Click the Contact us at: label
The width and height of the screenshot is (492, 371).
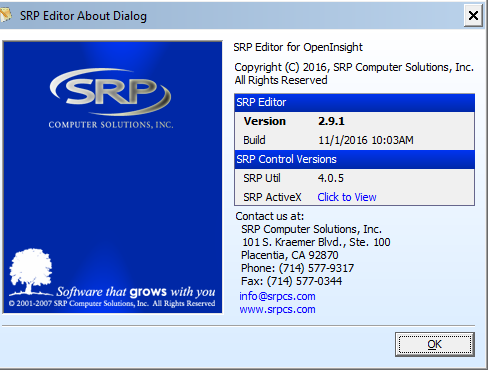(270, 216)
